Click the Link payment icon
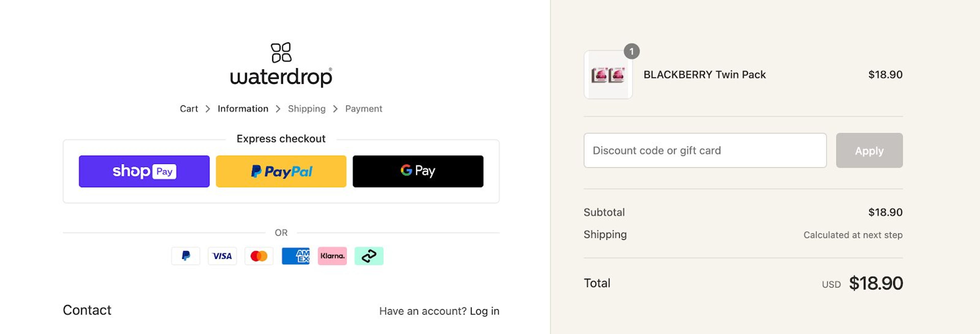The height and width of the screenshot is (334, 980). click(x=368, y=256)
